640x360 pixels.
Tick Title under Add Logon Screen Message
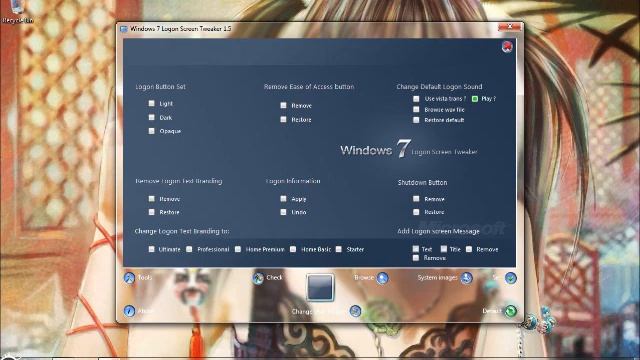[x=444, y=249]
